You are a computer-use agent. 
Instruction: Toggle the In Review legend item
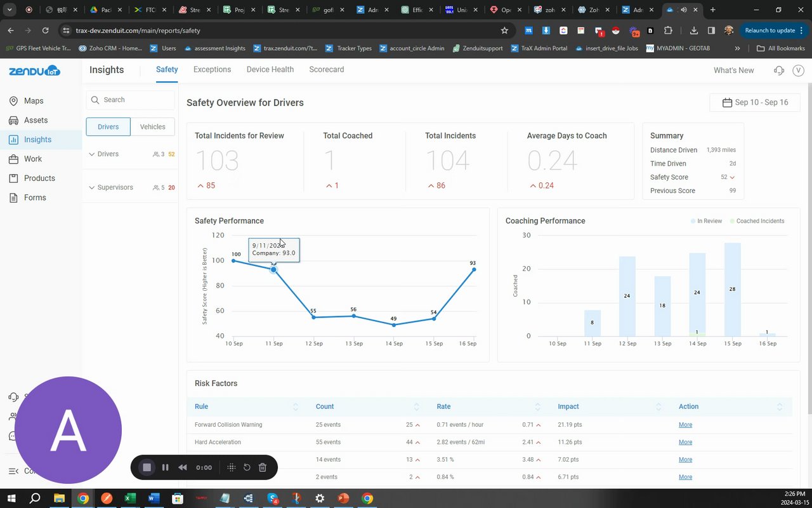click(x=706, y=221)
